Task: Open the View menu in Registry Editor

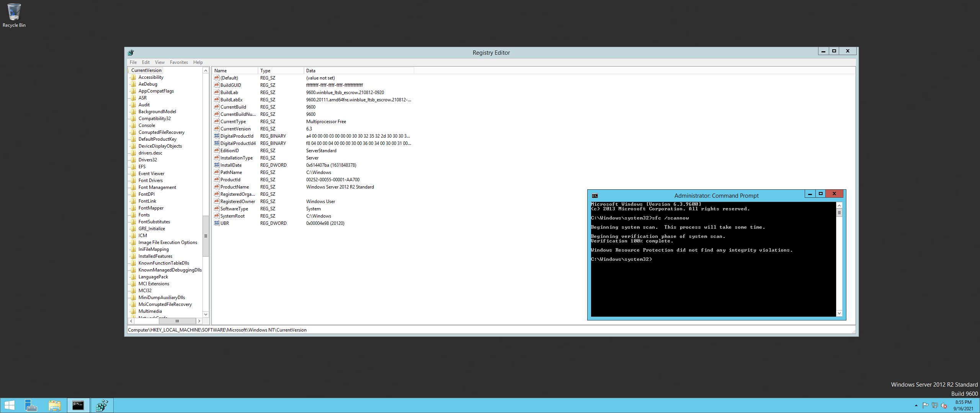Action: coord(160,62)
